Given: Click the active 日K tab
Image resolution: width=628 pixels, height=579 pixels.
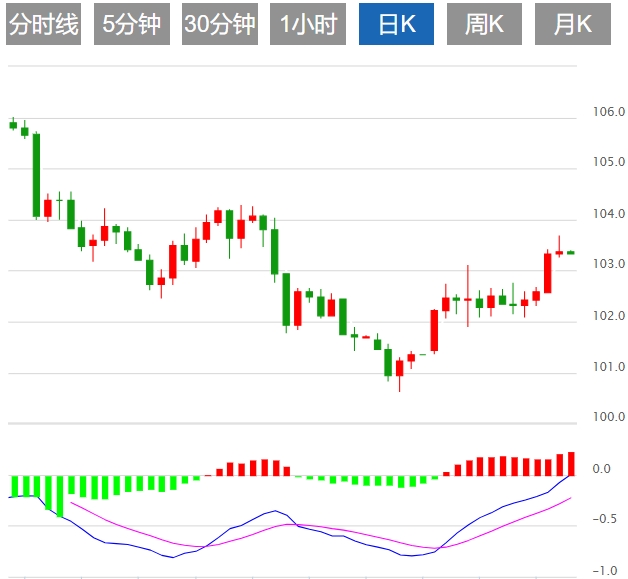Looking at the screenshot, I should pyautogui.click(x=396, y=25).
